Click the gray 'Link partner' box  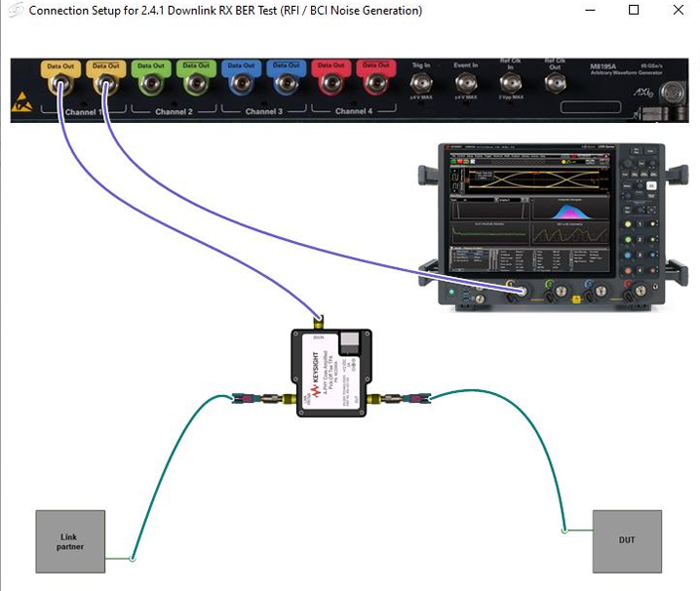pos(70,541)
